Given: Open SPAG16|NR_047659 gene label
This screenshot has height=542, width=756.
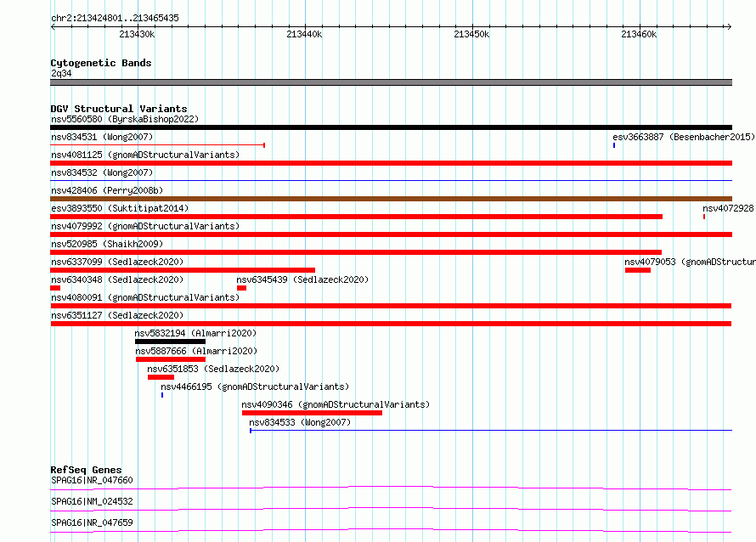Looking at the screenshot, I should pyautogui.click(x=92, y=522).
